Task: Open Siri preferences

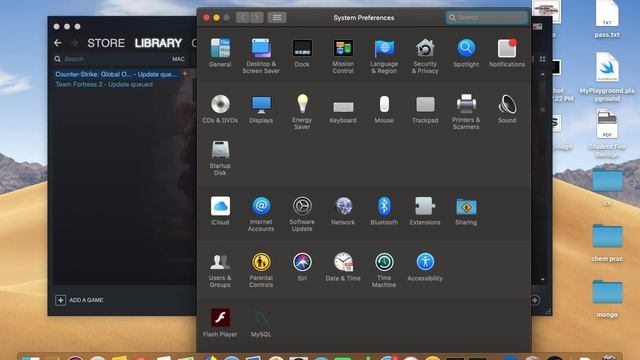Action: click(x=302, y=267)
